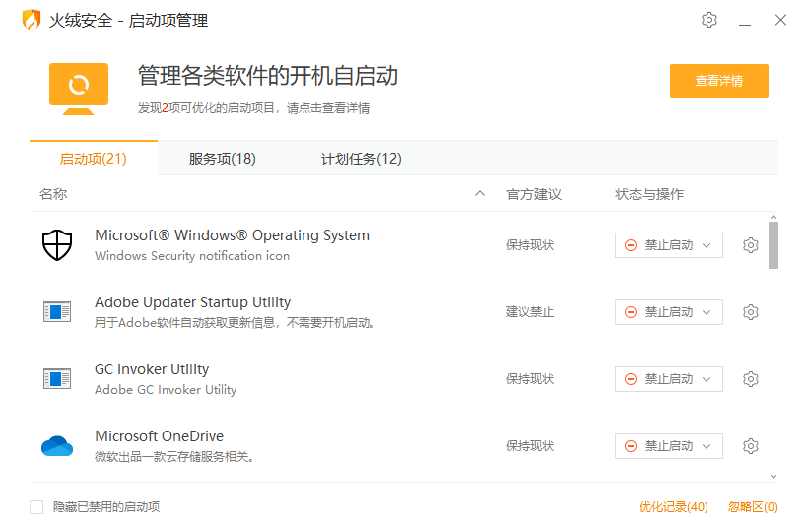Open gear settings for Microsoft OneDrive
Screen dimensions: 808x532
pyautogui.click(x=750, y=446)
